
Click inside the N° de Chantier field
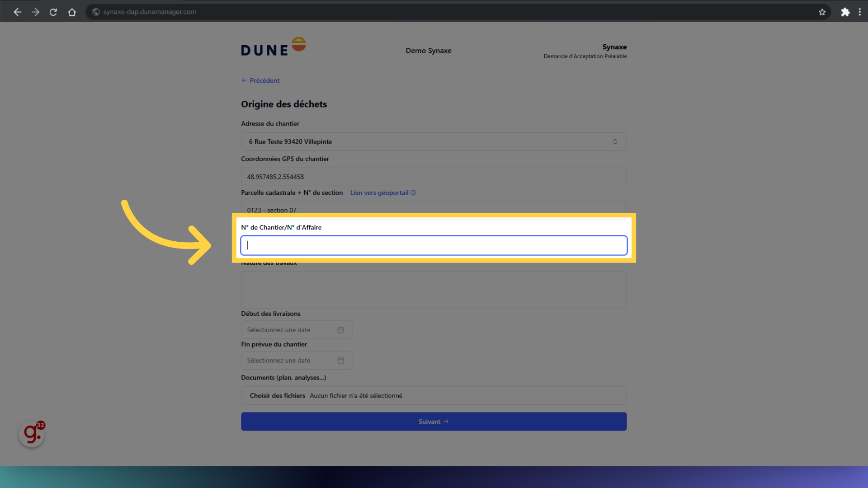[x=433, y=245]
